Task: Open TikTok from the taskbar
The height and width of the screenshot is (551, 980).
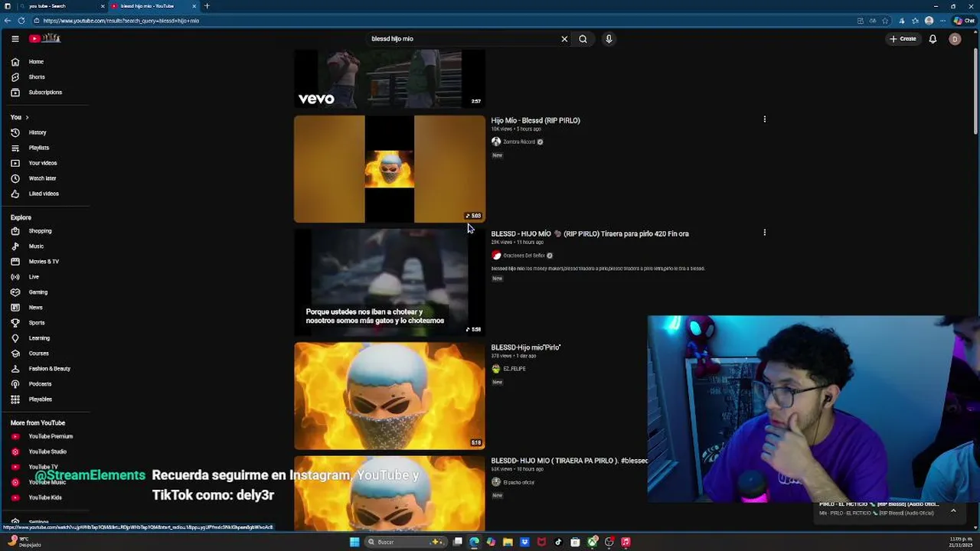Action: 558,542
